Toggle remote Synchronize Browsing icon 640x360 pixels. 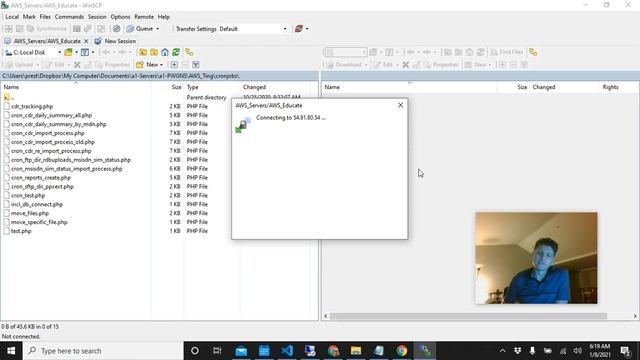(533, 52)
